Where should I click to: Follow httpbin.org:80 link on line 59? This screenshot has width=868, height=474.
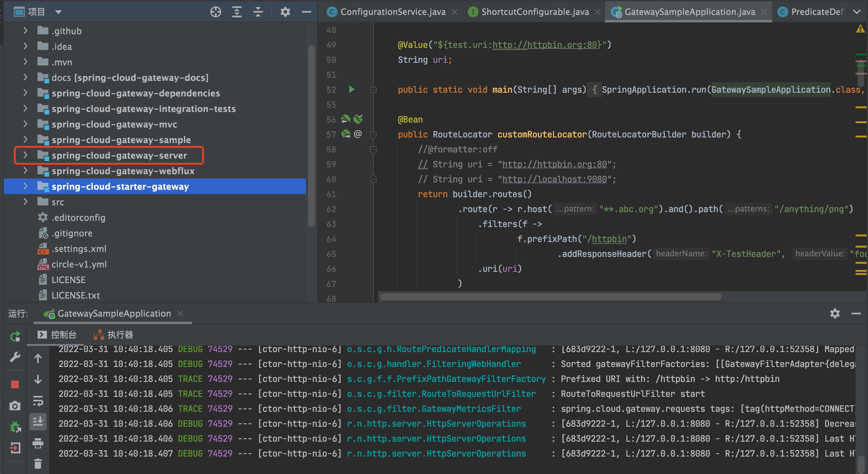click(554, 164)
